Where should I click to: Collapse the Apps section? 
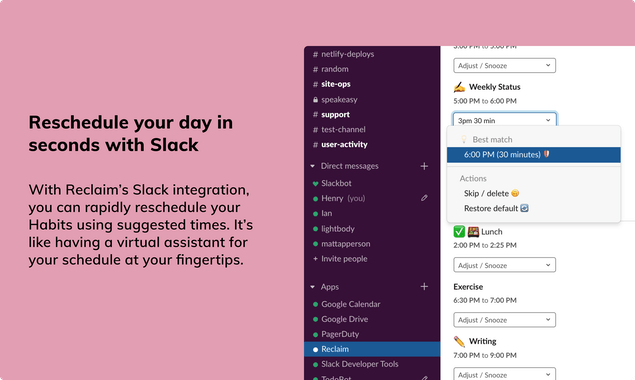pos(312,287)
